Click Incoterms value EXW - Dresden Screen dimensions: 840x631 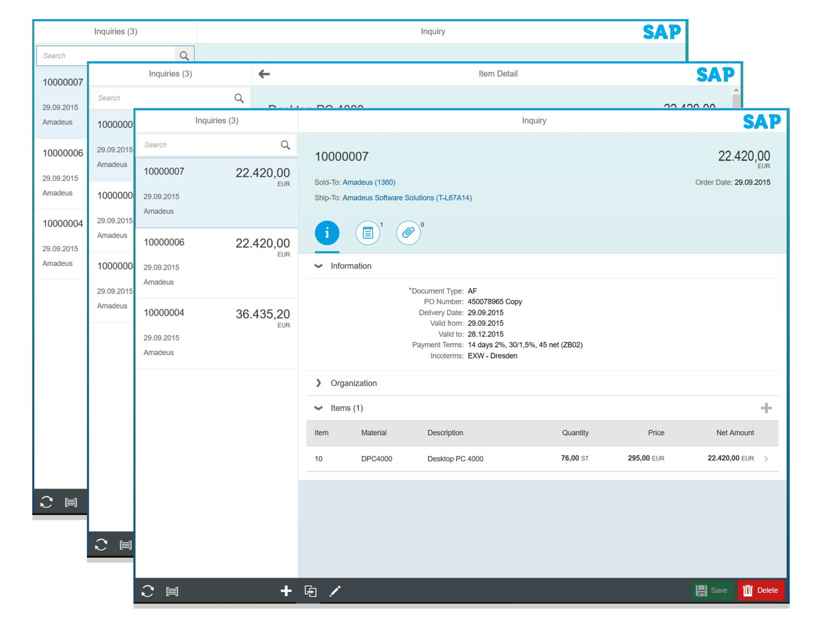click(x=492, y=356)
